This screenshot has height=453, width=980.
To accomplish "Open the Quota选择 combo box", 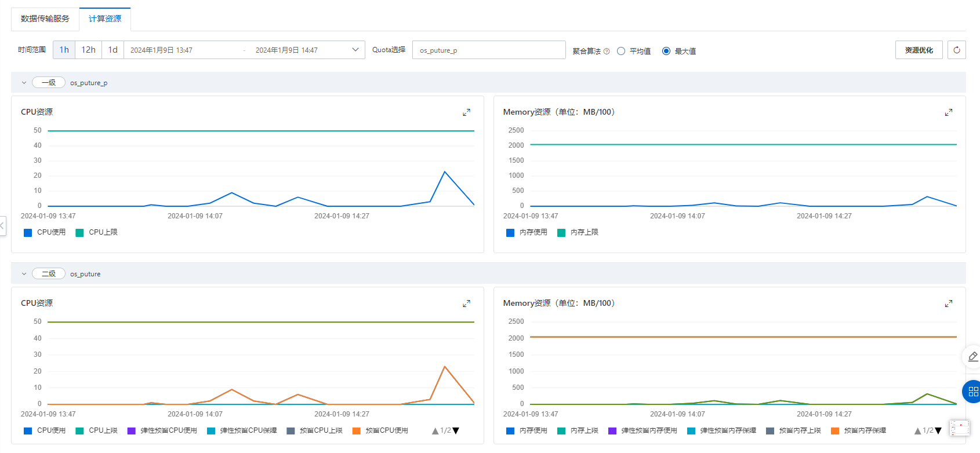I will [x=489, y=50].
